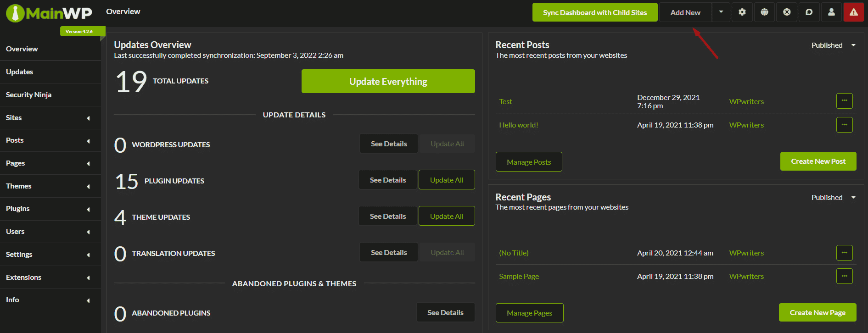See Details for WordPress updates
Screen dimensions: 868x333
click(x=389, y=144)
